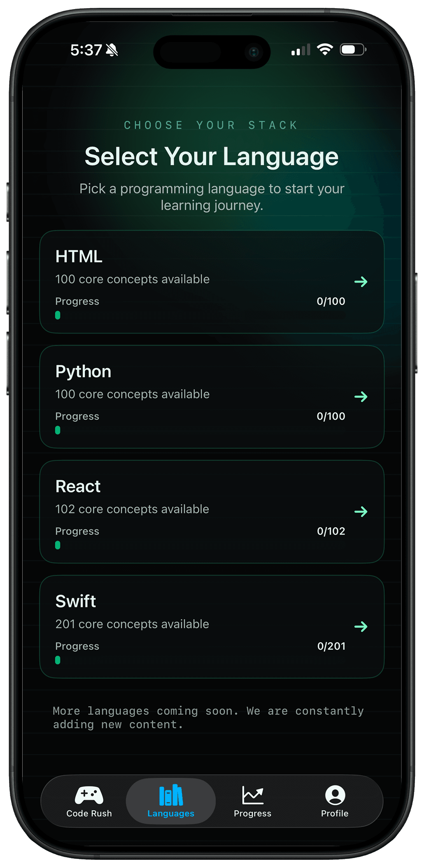Select the HTML language title
Screen dimensions: 424x868
(79, 257)
